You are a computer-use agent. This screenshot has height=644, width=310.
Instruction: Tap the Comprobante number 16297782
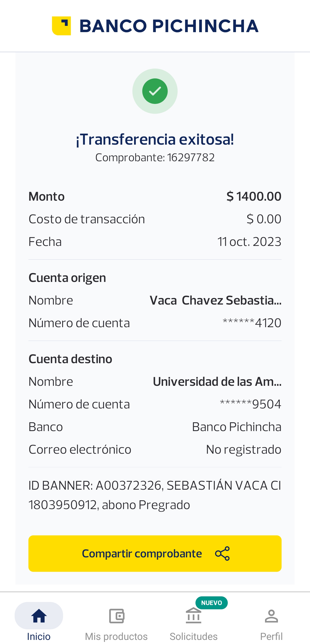coord(191,158)
